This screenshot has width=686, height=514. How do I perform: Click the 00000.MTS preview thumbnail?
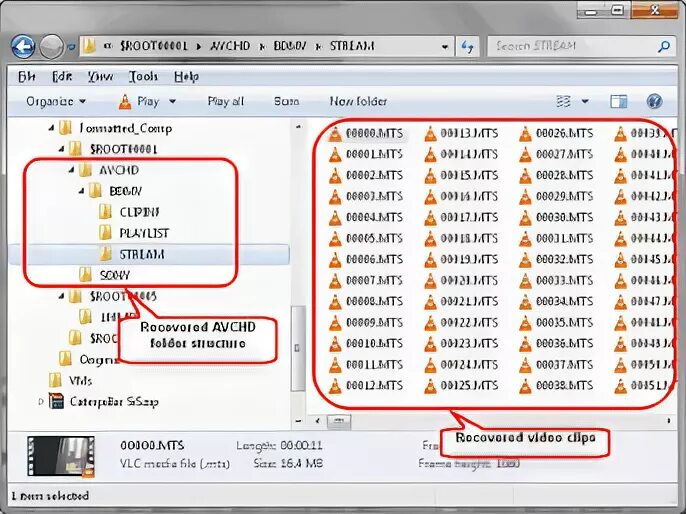(x=61, y=456)
